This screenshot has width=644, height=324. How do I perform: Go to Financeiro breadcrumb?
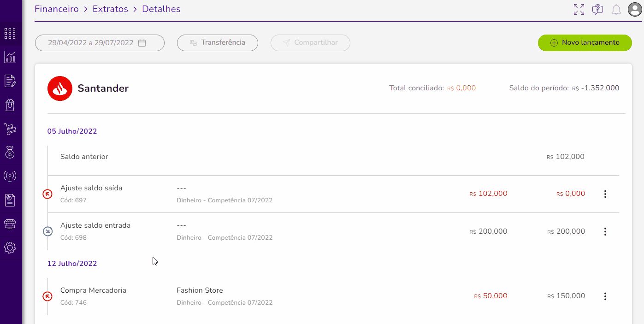point(57,9)
